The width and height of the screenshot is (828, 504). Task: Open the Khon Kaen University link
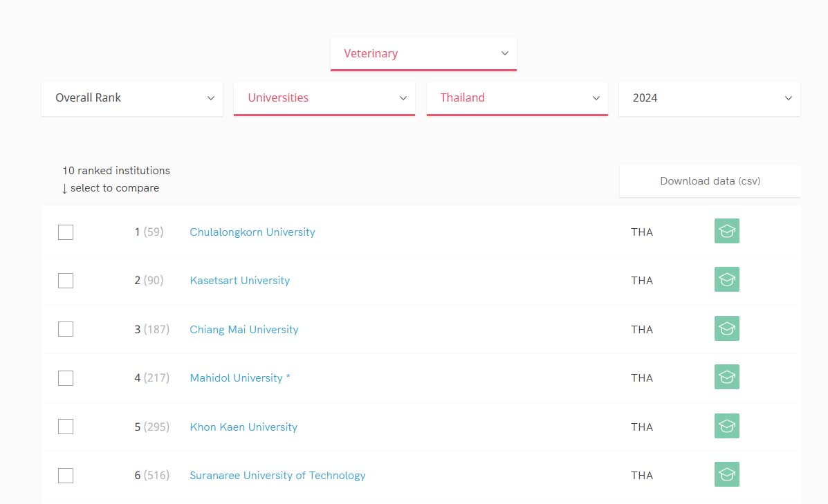coord(243,427)
